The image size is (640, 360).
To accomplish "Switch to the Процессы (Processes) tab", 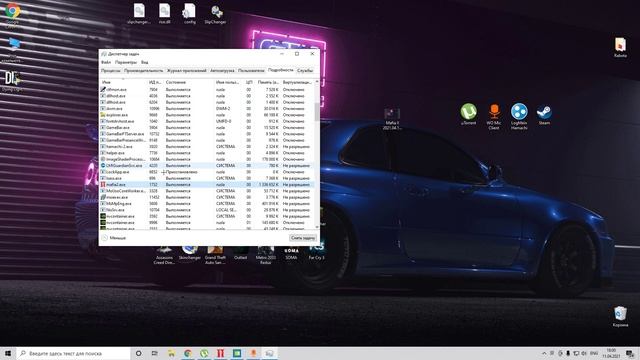I will [x=111, y=71].
